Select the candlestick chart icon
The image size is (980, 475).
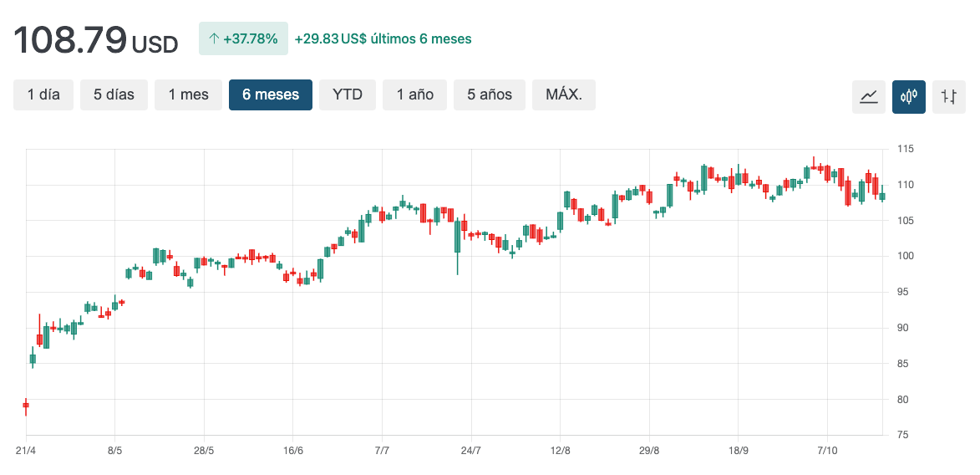click(x=908, y=96)
